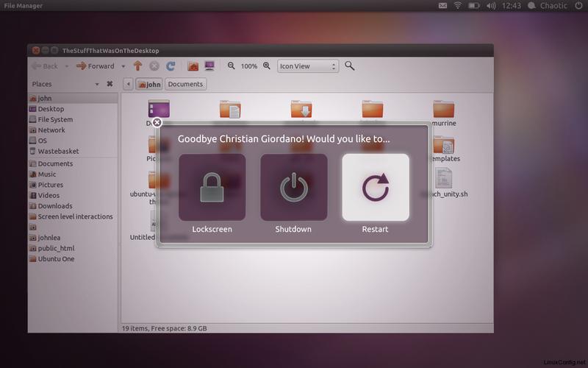Image resolution: width=588 pixels, height=368 pixels.
Task: Open the Computer icon in toolbar
Action: pos(209,66)
